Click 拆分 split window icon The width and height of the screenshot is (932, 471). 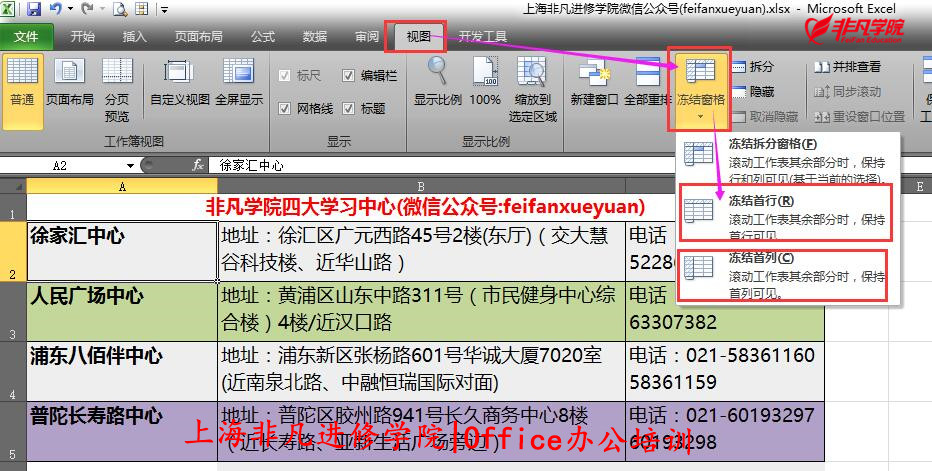click(x=753, y=67)
